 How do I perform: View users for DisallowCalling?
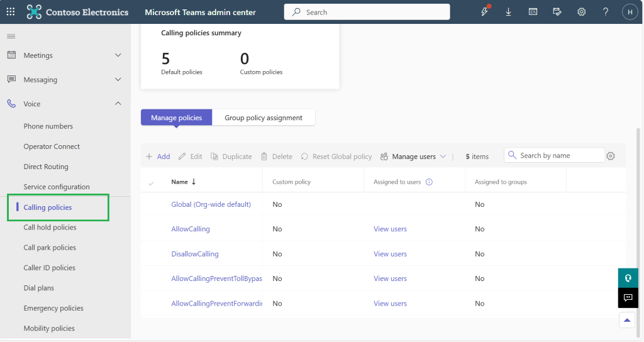click(x=390, y=254)
